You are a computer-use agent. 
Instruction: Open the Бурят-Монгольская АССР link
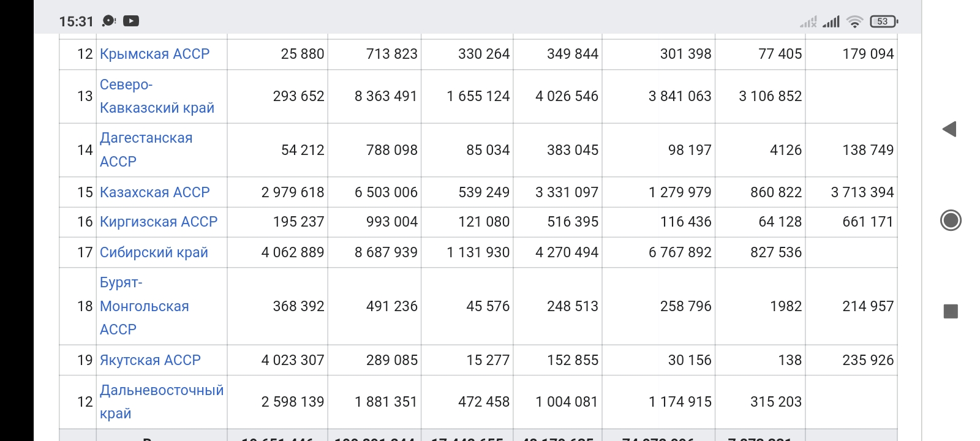[x=144, y=306]
